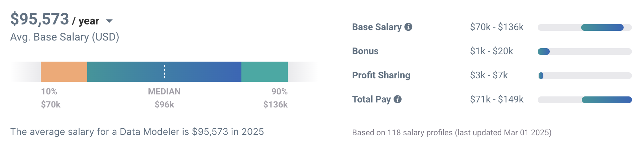The image size is (644, 150).
Task: Click the Bonus range bar
Action: 544,52
